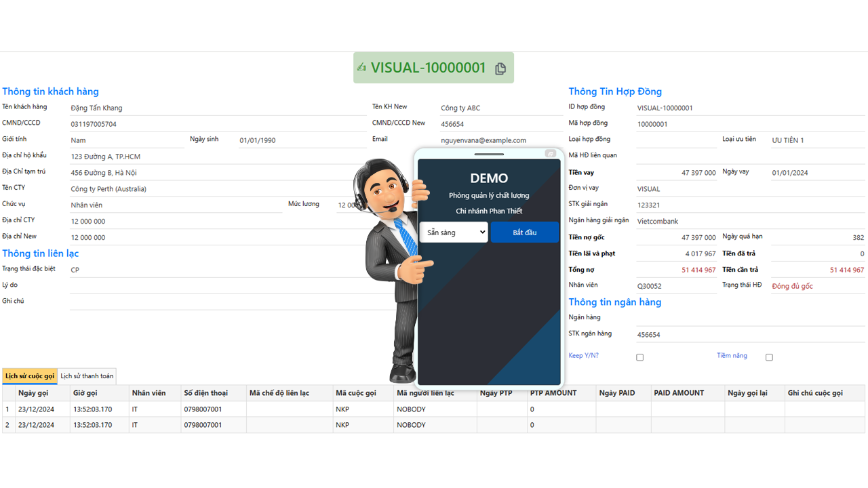Click the Trạng thái đặc biệt field showing CP

click(218, 270)
